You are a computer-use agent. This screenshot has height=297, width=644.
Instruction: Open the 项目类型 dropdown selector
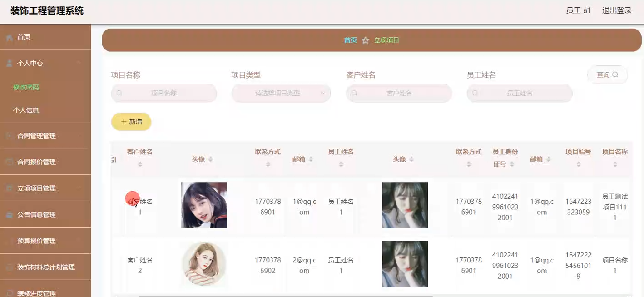click(281, 93)
